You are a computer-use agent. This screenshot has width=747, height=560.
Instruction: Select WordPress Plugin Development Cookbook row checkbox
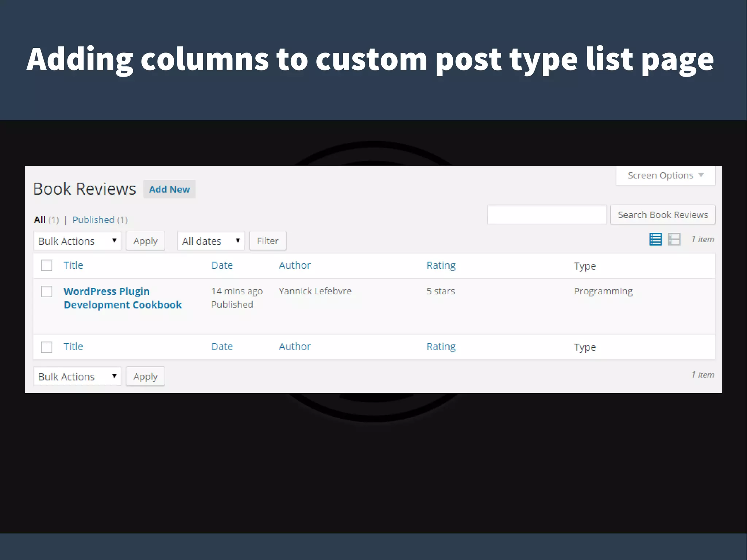pos(47,291)
